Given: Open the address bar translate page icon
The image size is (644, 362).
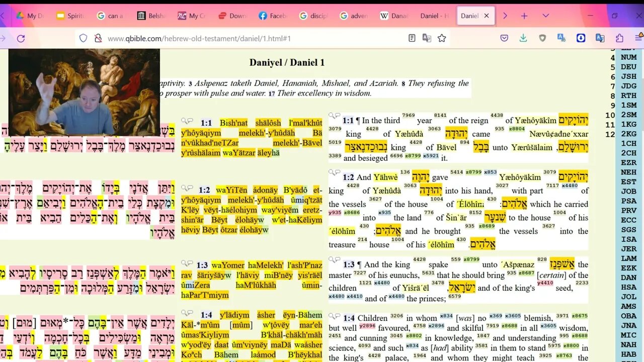Looking at the screenshot, I should [x=427, y=38].
